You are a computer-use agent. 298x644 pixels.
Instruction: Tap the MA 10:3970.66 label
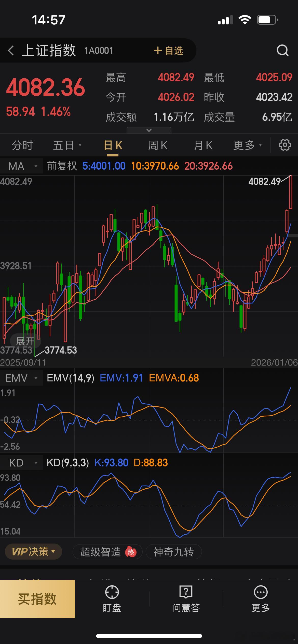coord(155,166)
